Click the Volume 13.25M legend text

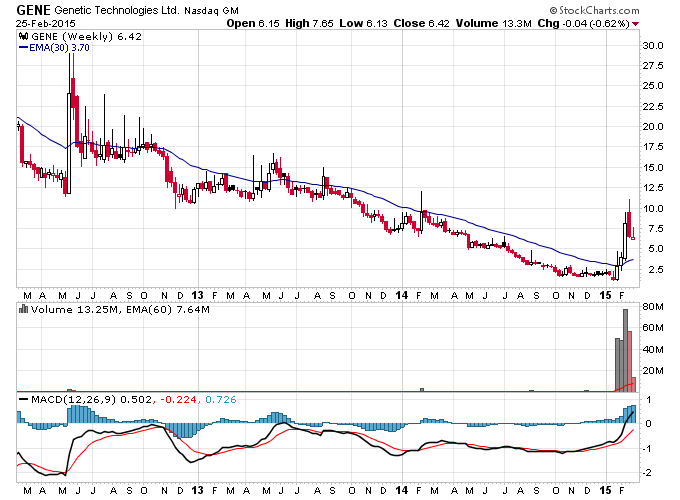tap(74, 309)
